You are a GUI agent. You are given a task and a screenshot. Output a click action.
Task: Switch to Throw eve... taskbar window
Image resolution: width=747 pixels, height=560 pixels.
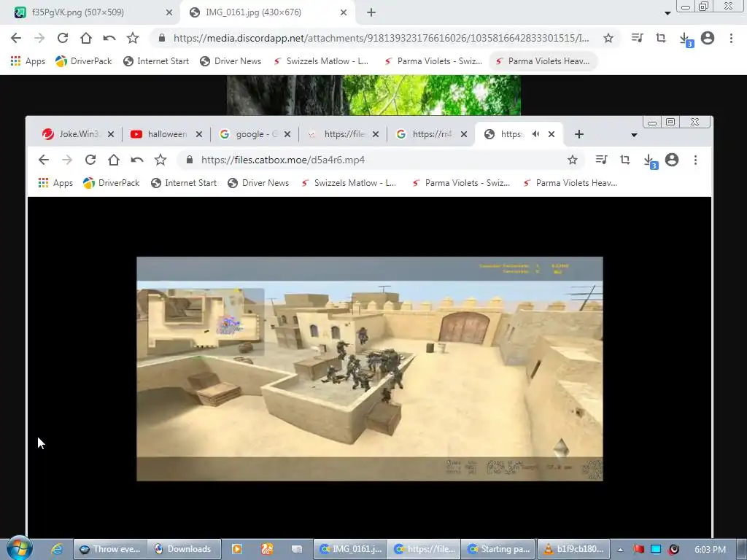[x=110, y=549]
